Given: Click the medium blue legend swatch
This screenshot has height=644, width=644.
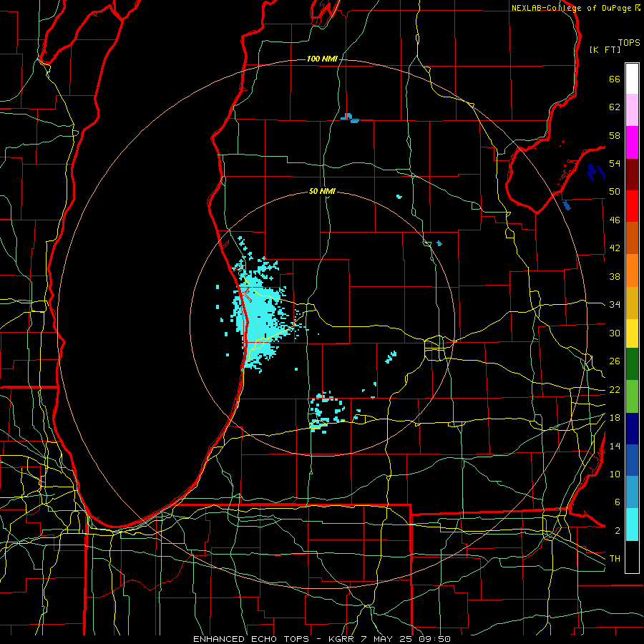Looking at the screenshot, I should [632, 461].
